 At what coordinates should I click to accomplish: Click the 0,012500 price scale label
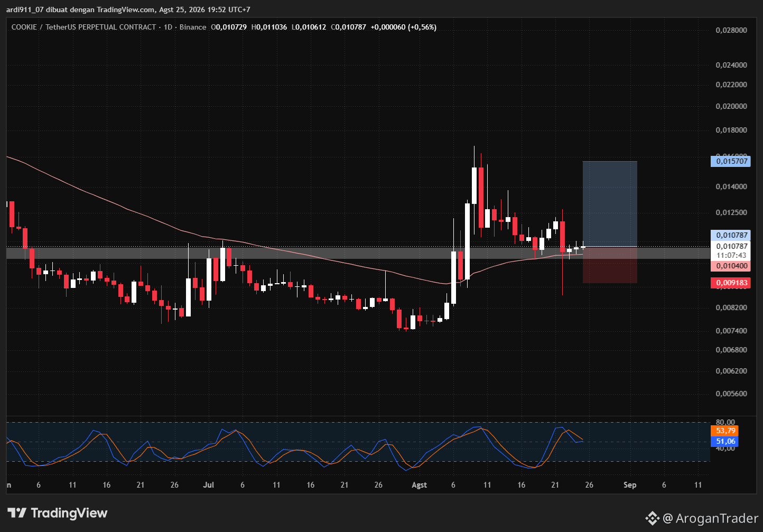click(731, 212)
